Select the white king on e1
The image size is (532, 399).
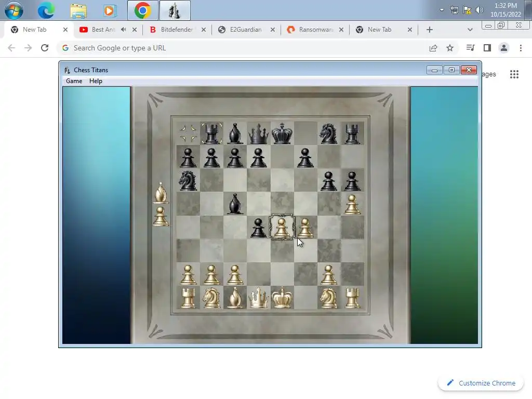point(282,297)
